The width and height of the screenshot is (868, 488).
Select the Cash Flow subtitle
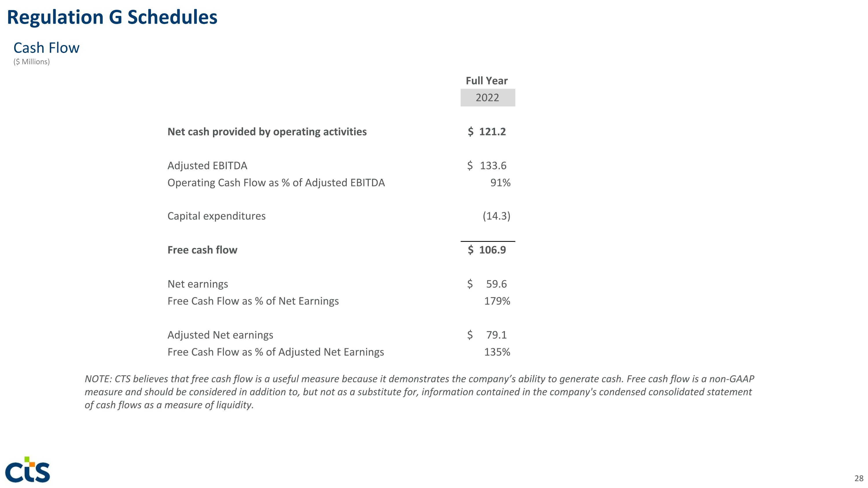47,48
